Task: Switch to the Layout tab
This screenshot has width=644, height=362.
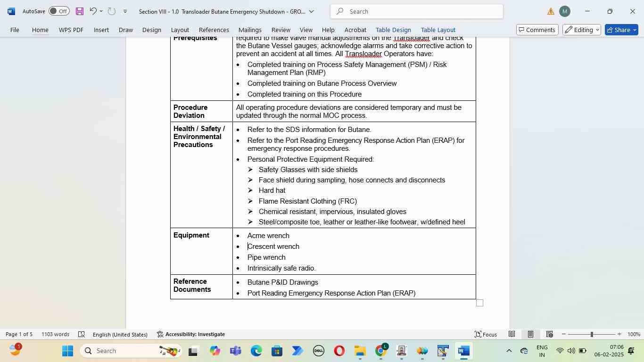Action: click(x=180, y=30)
